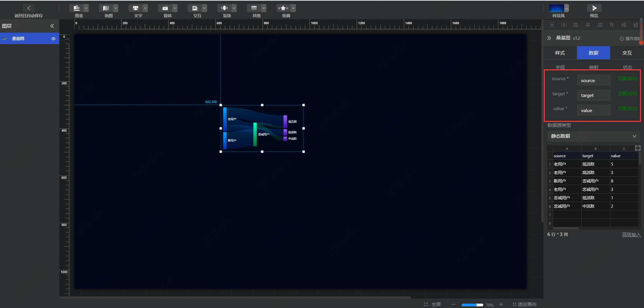Click the back arrow 返回且自动保存
The height and width of the screenshot is (308, 644).
pyautogui.click(x=29, y=8)
